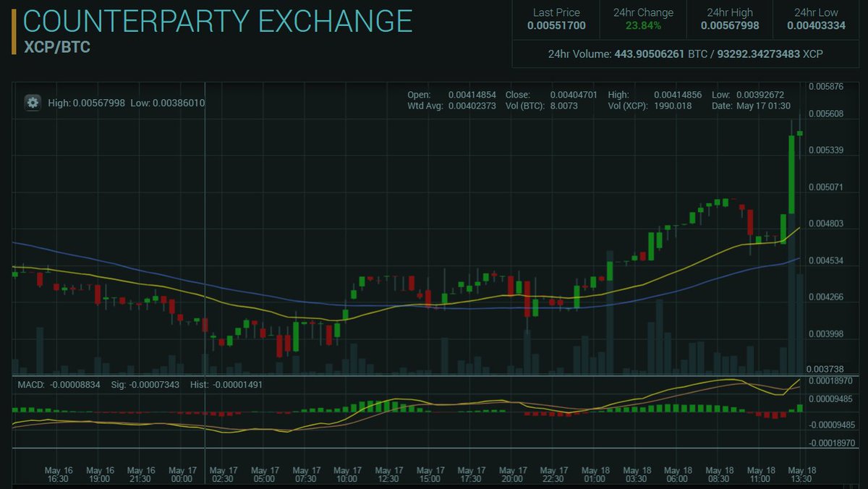Click 24hr Change value 23.84%
The height and width of the screenshot is (489, 868).
click(x=643, y=26)
